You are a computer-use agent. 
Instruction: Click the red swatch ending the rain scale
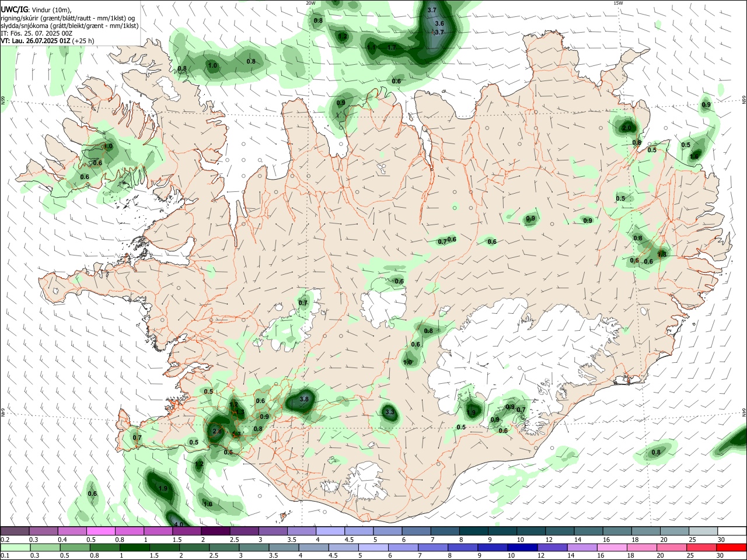[x=731, y=547]
